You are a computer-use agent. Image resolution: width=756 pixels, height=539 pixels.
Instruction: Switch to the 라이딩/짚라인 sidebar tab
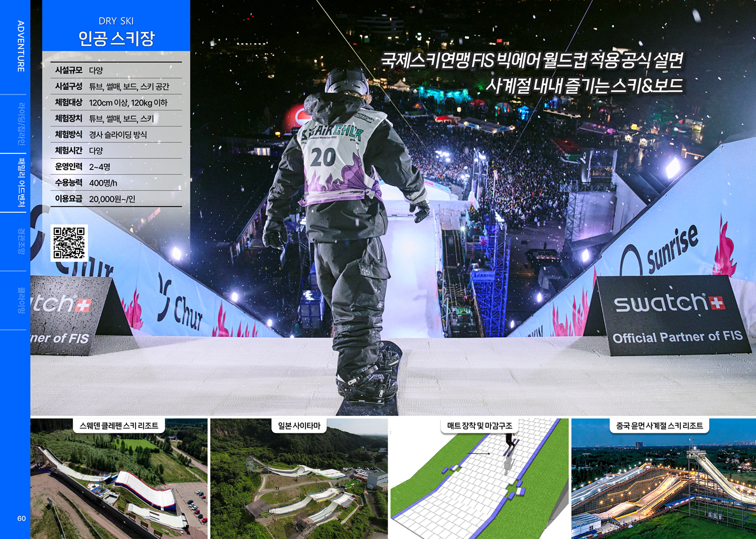coord(21,124)
